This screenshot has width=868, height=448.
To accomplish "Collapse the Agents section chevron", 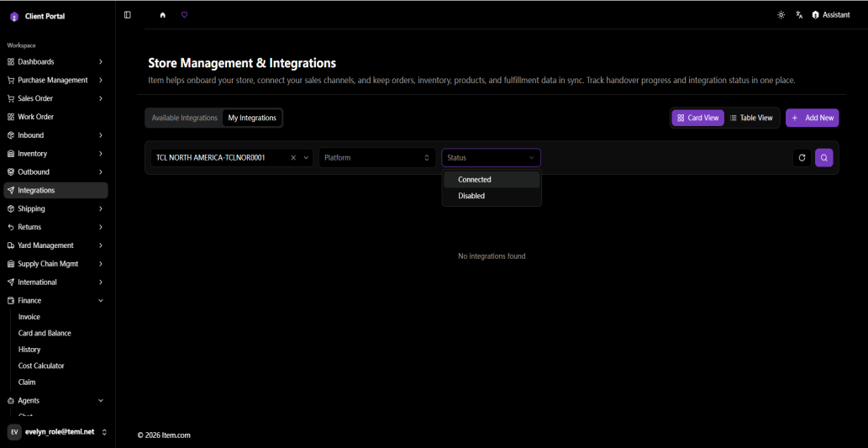I will [x=101, y=400].
